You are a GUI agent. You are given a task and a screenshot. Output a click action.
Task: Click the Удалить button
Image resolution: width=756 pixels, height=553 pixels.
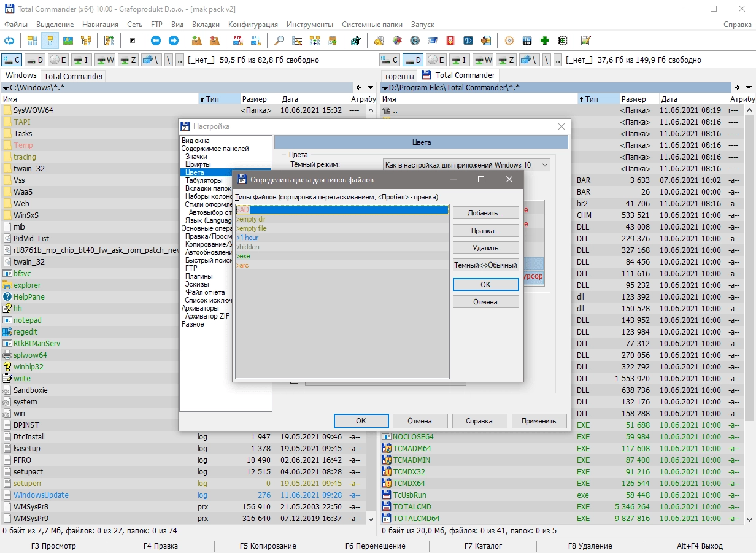click(x=485, y=248)
